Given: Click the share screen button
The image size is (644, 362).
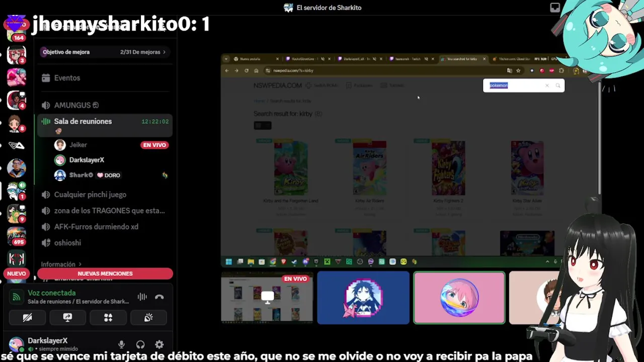Looking at the screenshot, I should pyautogui.click(x=67, y=318).
